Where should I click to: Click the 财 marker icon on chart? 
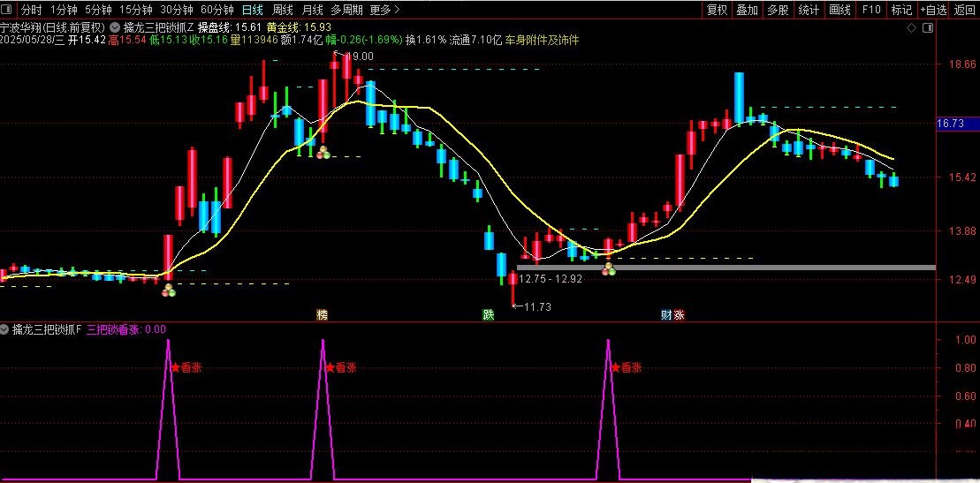click(666, 314)
